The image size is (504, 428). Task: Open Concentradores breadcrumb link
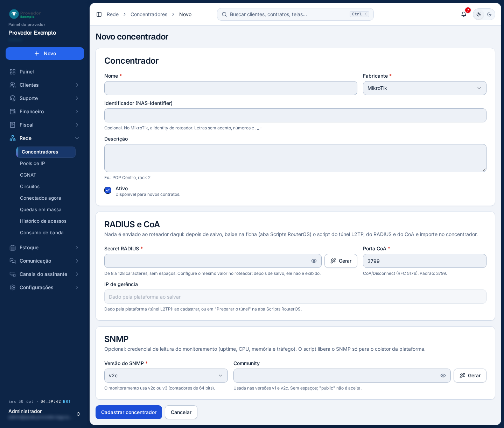[x=149, y=14]
